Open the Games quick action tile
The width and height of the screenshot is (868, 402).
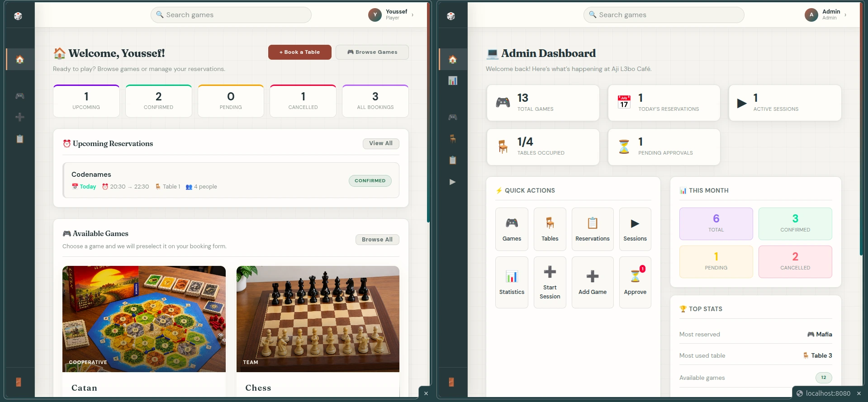[x=512, y=229]
